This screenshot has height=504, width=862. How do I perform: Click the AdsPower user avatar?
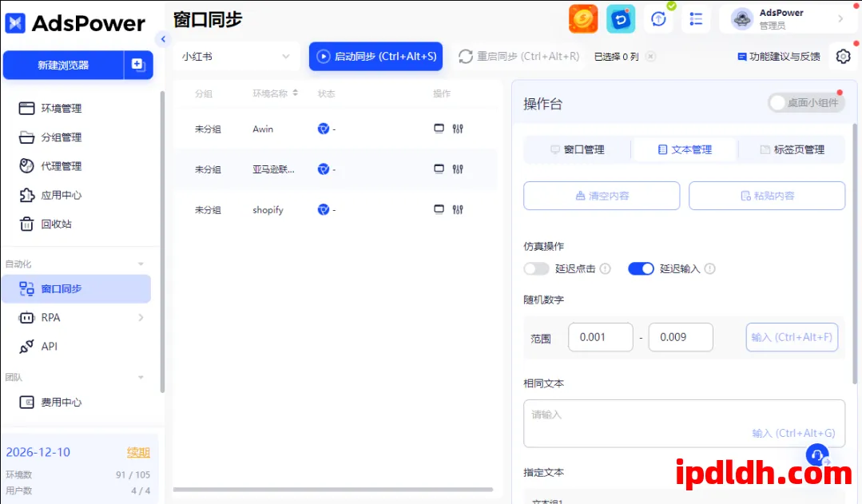coord(742,19)
